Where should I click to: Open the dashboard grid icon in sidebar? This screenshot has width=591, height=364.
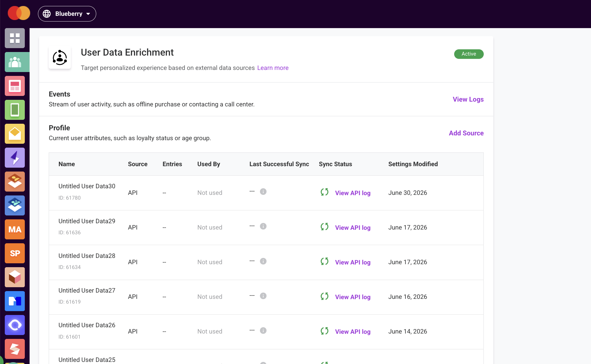tap(15, 38)
